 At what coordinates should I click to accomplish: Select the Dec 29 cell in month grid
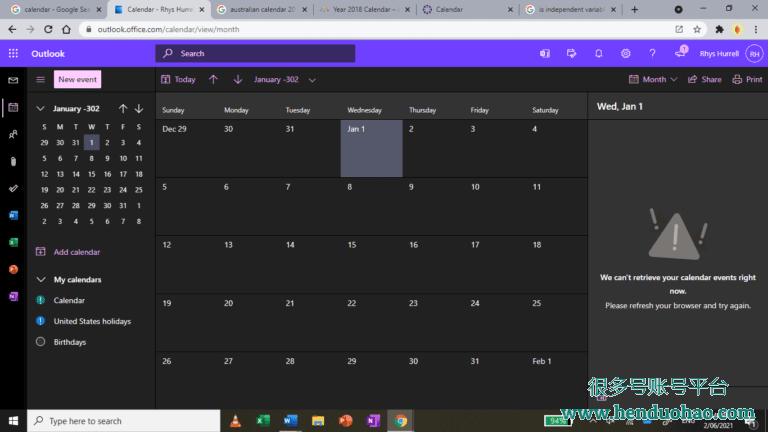[187, 148]
